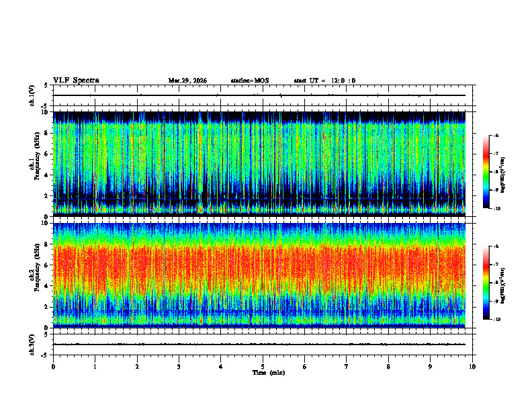
Task: Click the "ch.3(V)" waveform axis label
Action: [x=32, y=345]
